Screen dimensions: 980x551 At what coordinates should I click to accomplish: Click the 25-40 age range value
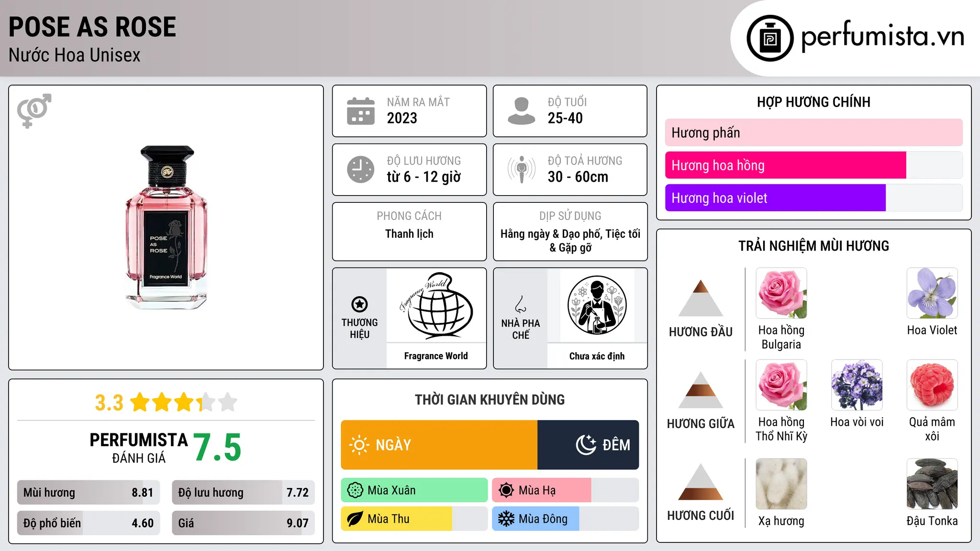(565, 118)
